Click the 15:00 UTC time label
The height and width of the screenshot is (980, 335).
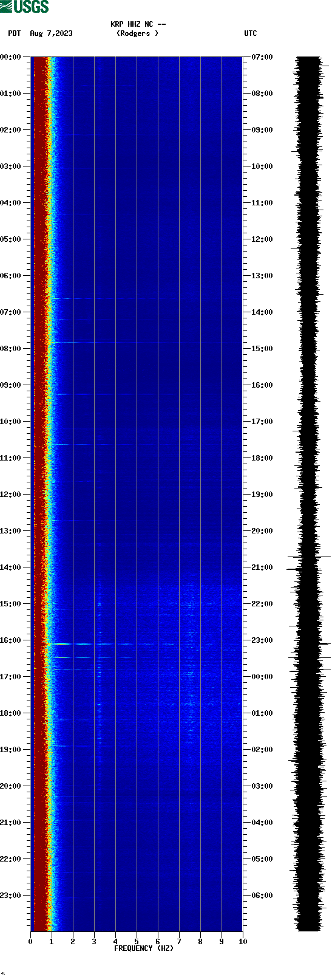point(262,349)
